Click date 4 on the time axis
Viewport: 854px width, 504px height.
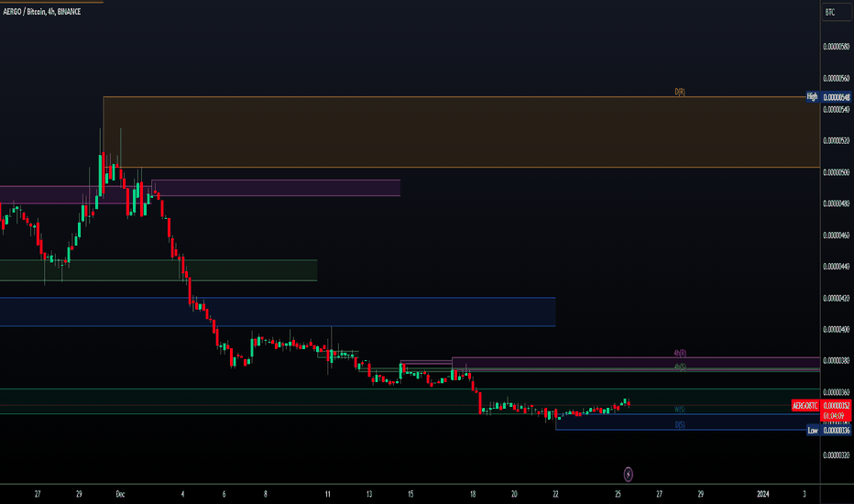coord(182,494)
